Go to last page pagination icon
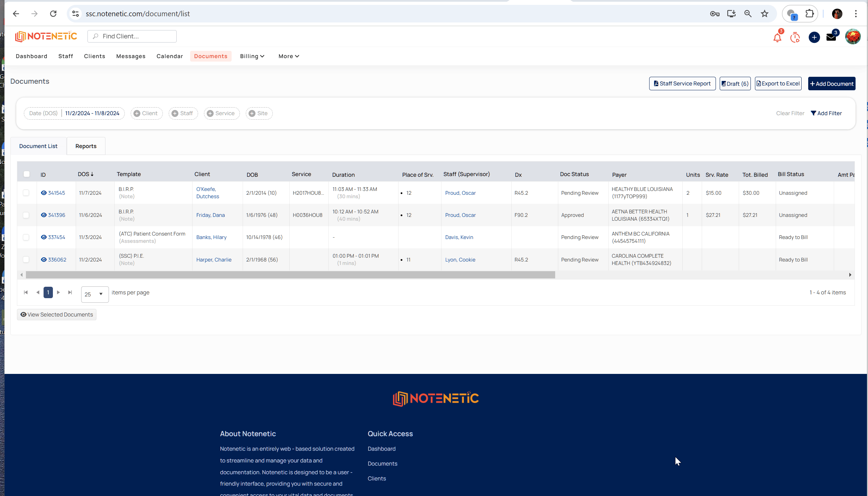The width and height of the screenshot is (868, 496). point(70,293)
